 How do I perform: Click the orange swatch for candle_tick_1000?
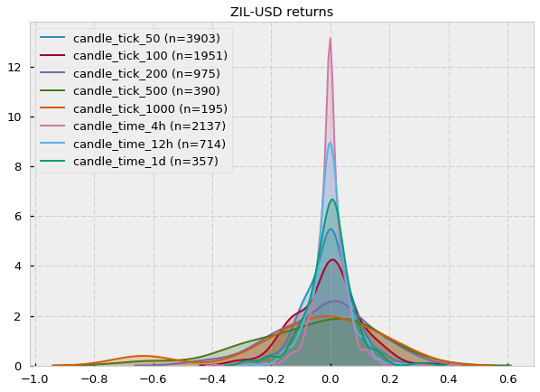pos(52,107)
